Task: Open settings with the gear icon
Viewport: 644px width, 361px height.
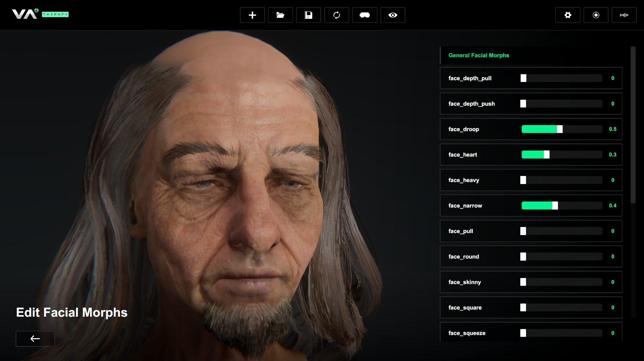Action: 568,15
